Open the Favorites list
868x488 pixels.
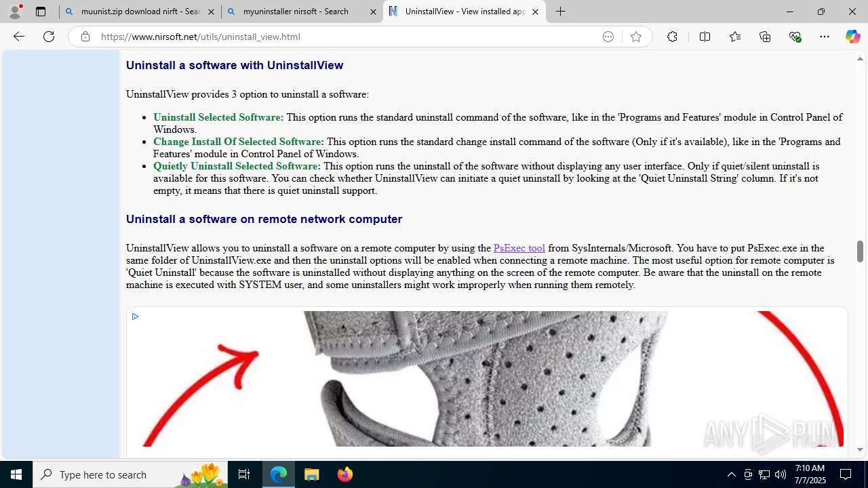click(735, 37)
